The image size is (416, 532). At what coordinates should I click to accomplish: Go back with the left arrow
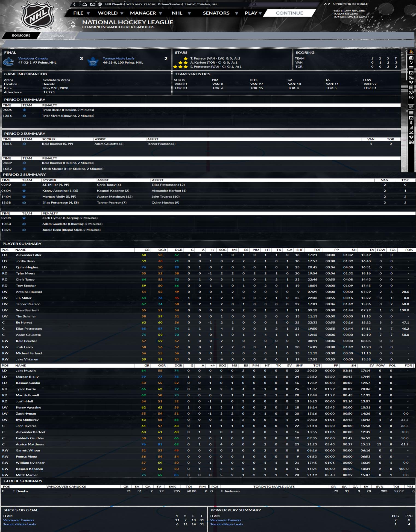(x=74, y=4)
